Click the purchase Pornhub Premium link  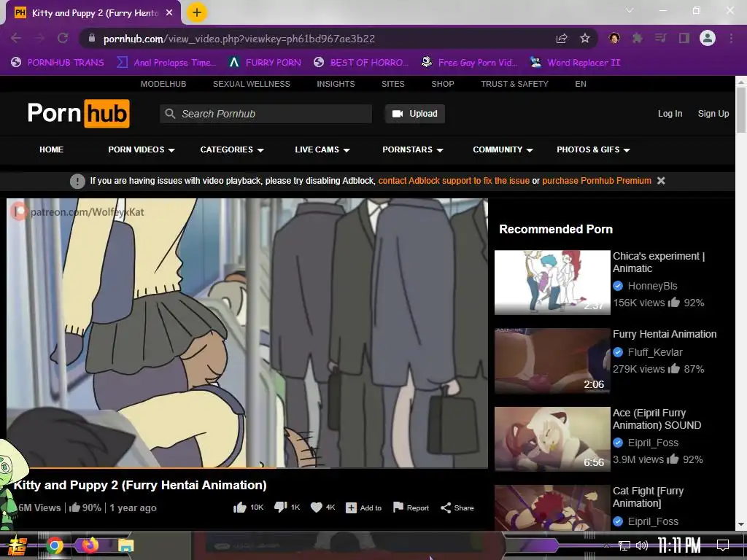coord(597,181)
